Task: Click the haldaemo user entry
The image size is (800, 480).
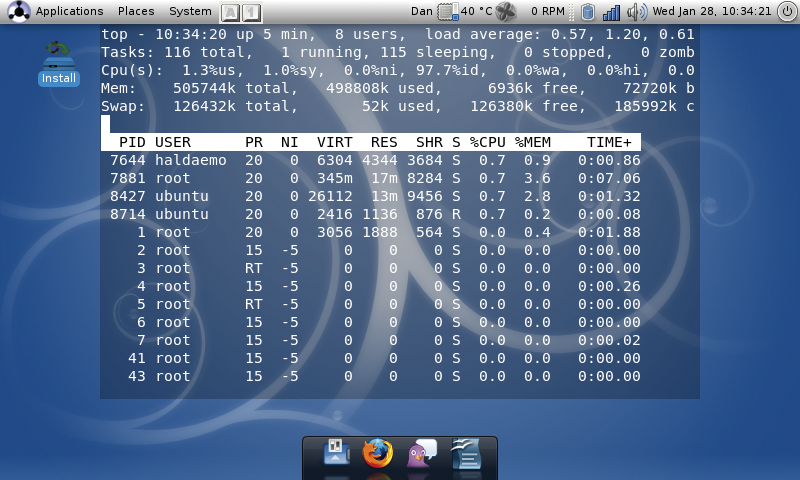Action: tap(191, 160)
